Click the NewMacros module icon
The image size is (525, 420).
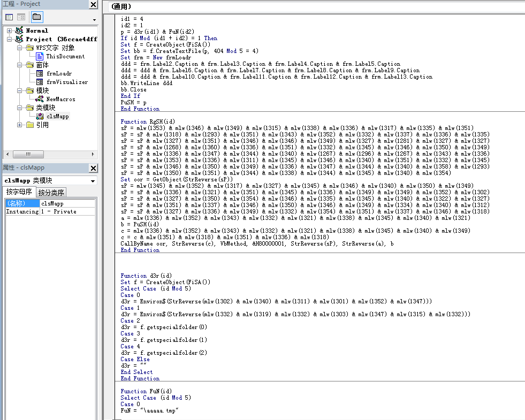pyautogui.click(x=40, y=99)
